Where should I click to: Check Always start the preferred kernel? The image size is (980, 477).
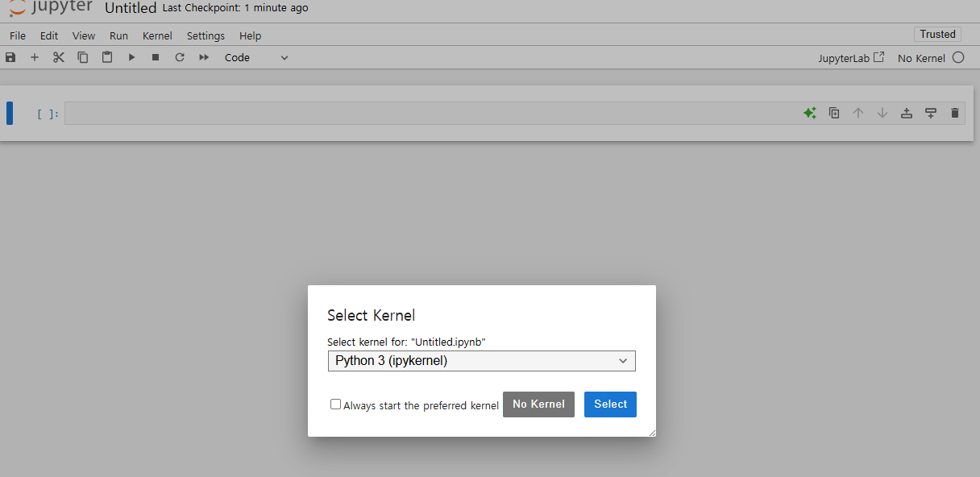tap(335, 404)
